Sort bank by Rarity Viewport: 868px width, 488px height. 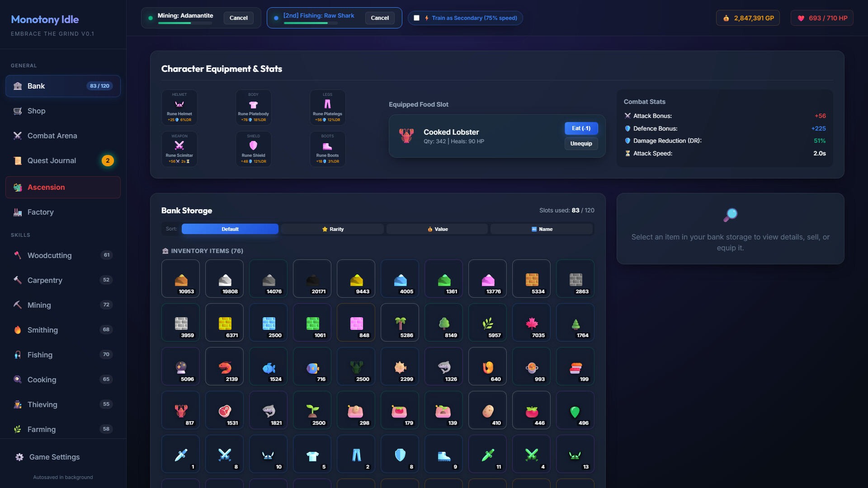click(332, 229)
